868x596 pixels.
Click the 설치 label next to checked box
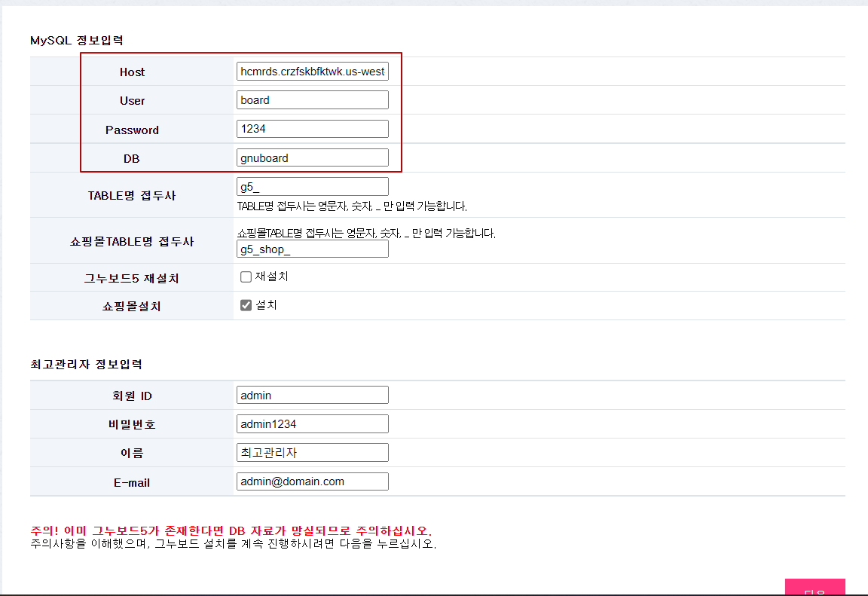point(266,305)
